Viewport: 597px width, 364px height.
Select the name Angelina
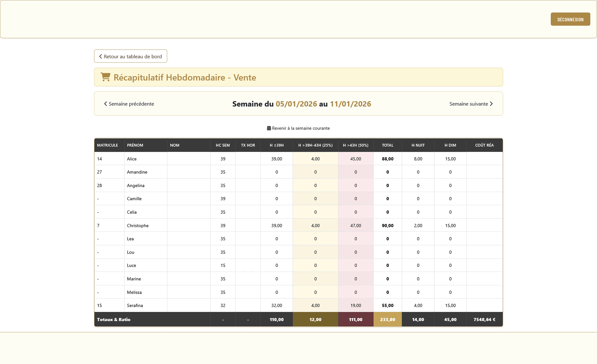pos(136,185)
